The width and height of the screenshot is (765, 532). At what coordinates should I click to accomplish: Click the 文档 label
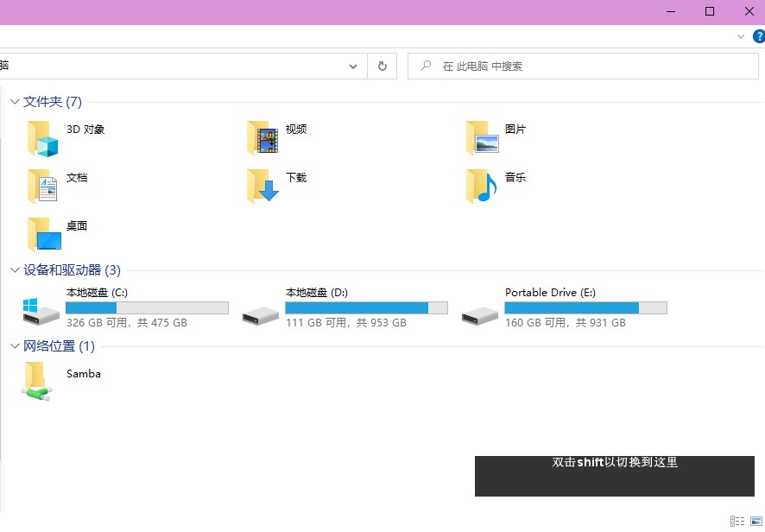[77, 178]
